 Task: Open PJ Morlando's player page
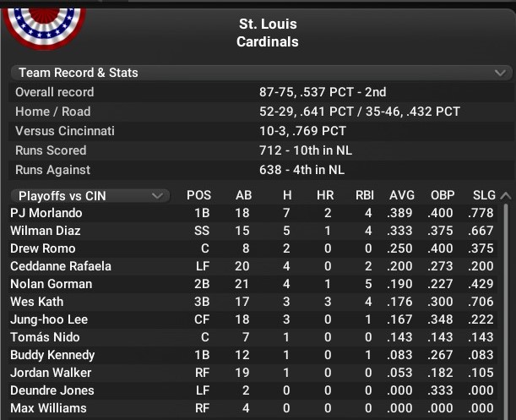[46, 213]
